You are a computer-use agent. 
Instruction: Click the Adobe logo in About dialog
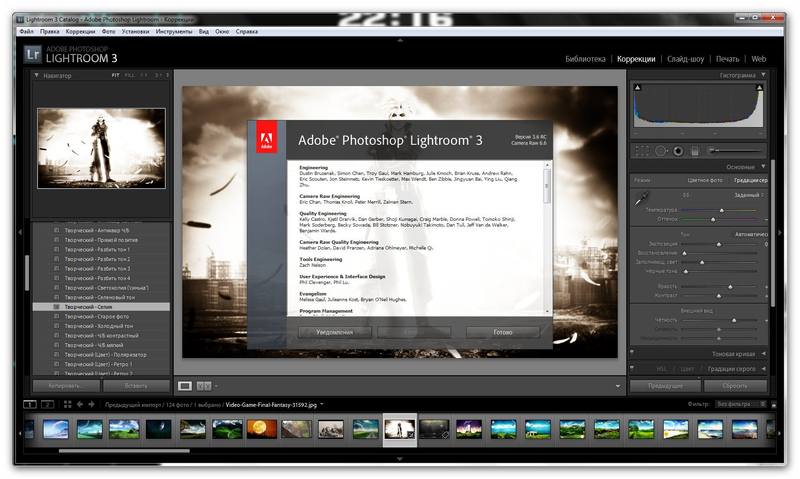tap(266, 137)
